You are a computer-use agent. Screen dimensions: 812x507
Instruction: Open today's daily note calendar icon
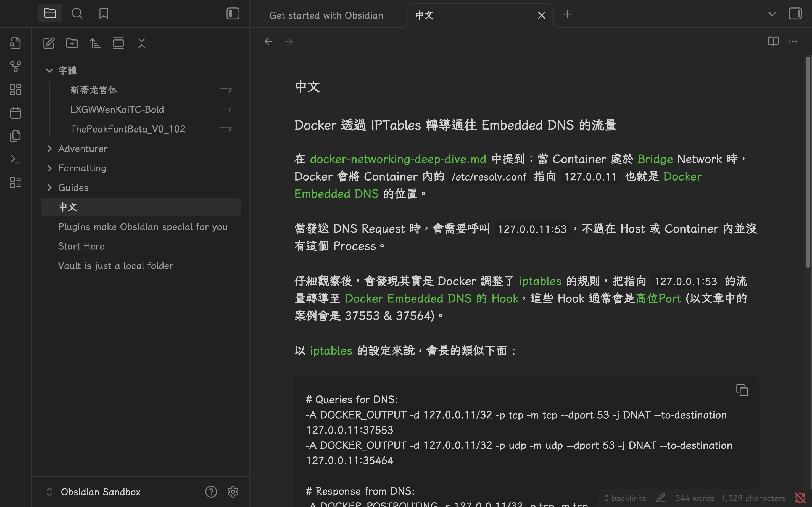tap(15, 113)
